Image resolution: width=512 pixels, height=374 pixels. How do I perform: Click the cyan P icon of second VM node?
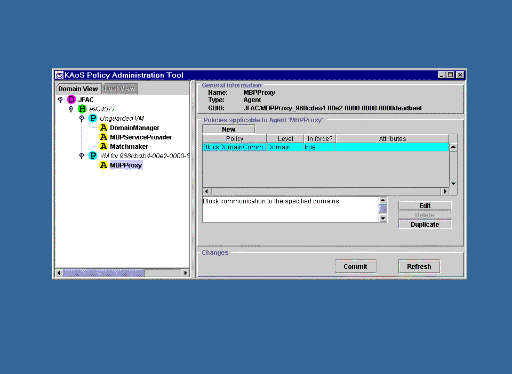(93, 156)
